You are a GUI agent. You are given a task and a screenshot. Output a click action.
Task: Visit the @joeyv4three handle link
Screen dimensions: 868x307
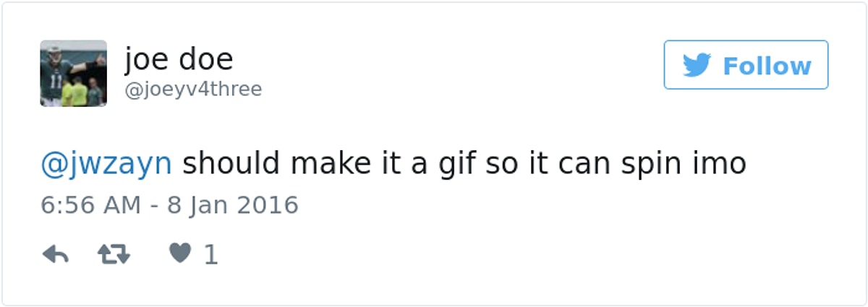tap(193, 90)
